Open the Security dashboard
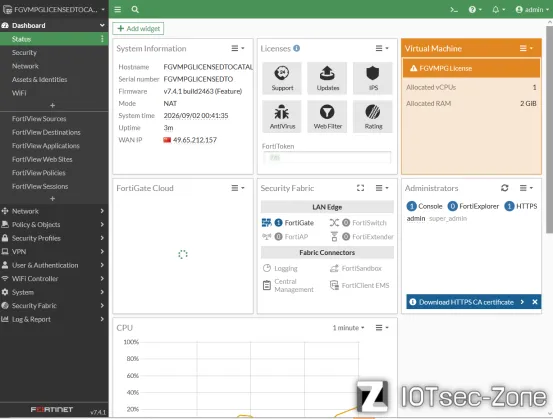The image size is (554, 420). [x=24, y=53]
